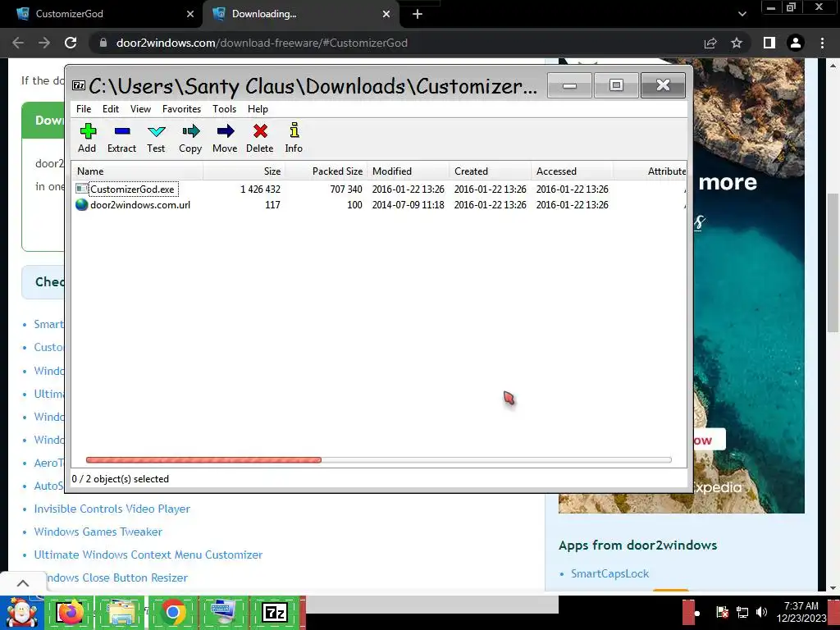Click Chrome's forward navigation arrow
Image resolution: width=840 pixels, height=630 pixels.
pos(44,43)
